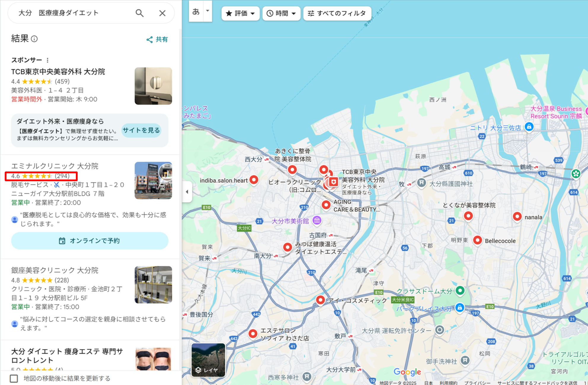
Task: Click the クラサスドーム大分 stadium icon
Action: (x=460, y=290)
